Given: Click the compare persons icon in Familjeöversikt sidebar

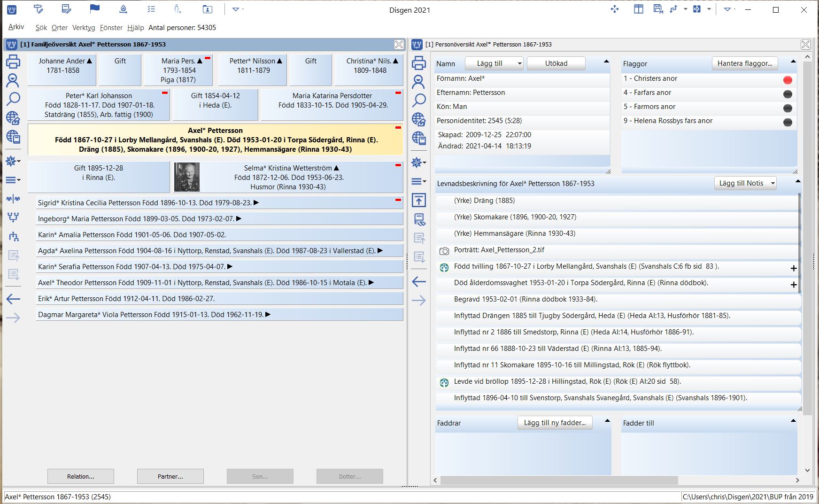Looking at the screenshot, I should (13, 199).
